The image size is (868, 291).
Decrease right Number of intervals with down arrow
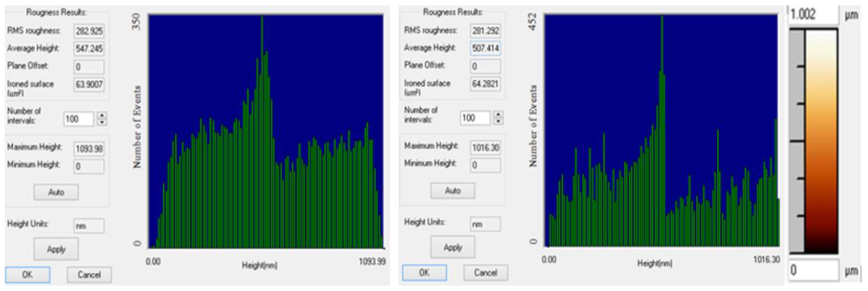point(498,121)
